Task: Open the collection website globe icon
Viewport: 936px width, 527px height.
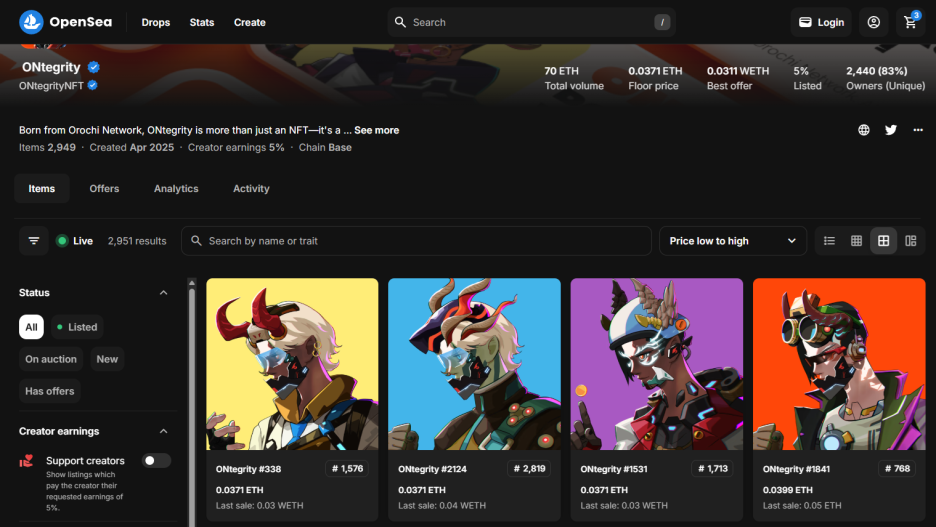Action: pyautogui.click(x=864, y=130)
